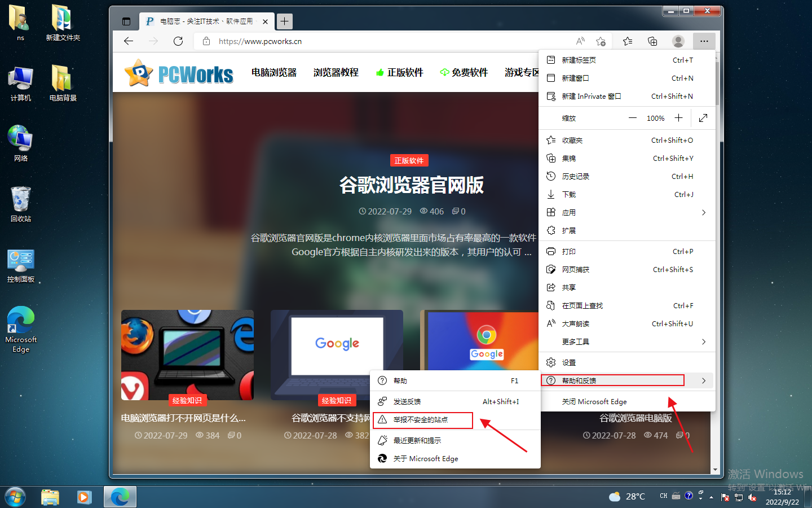Click 发送反馈 in the submenu
812x508 pixels.
pos(455,401)
